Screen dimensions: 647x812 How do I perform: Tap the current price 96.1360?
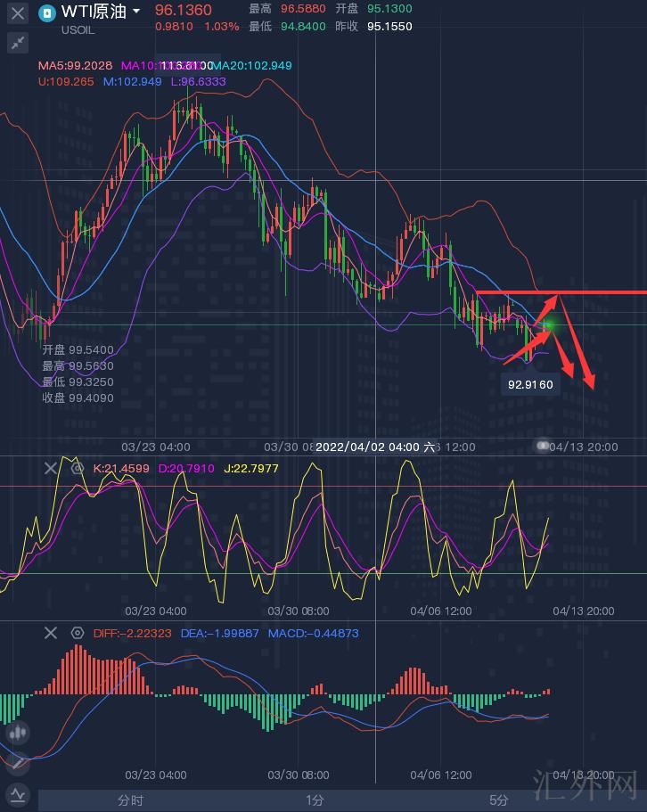[x=184, y=10]
